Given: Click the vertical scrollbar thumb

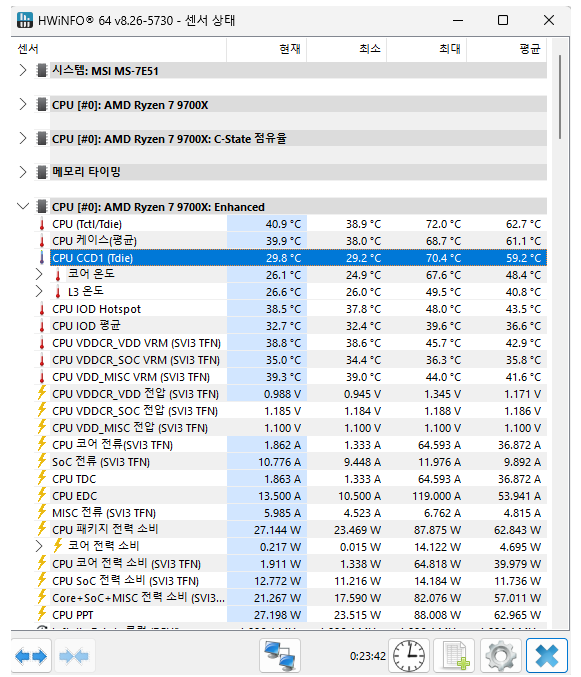Looking at the screenshot, I should coord(559,97).
